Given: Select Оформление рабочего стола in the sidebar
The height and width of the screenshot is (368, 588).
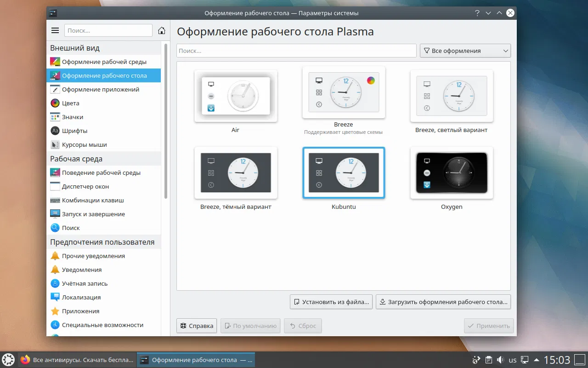Looking at the screenshot, I should click(104, 75).
